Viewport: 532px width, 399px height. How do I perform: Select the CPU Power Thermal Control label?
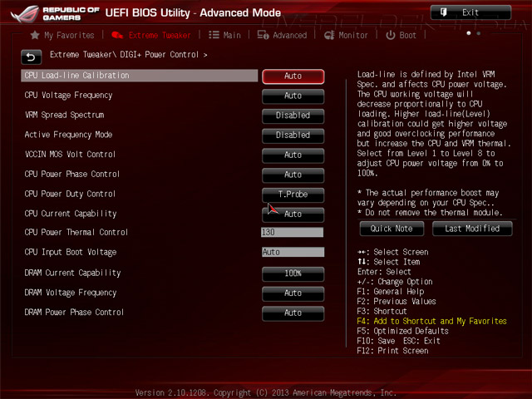pos(76,233)
